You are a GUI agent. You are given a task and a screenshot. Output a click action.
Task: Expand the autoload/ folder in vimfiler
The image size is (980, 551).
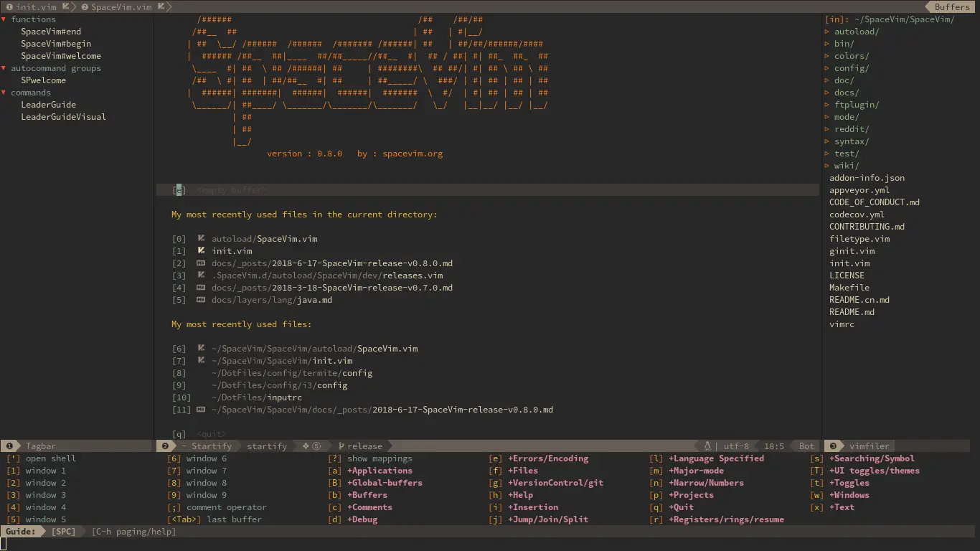(826, 31)
